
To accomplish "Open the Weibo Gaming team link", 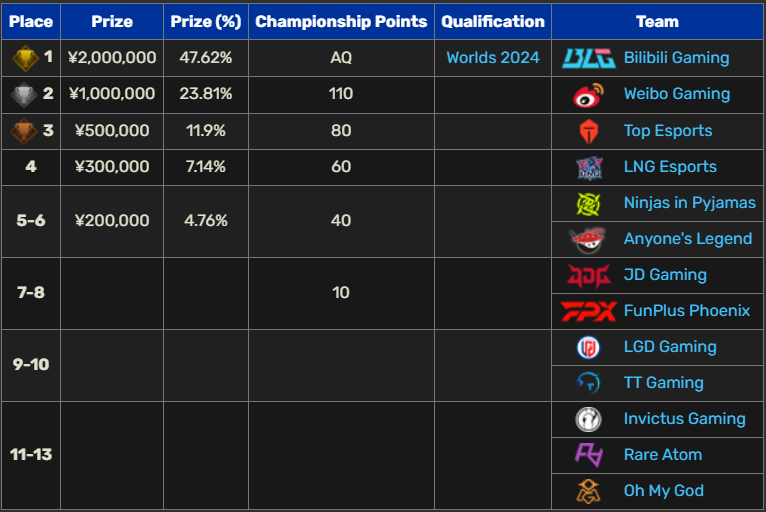I will [x=677, y=94].
